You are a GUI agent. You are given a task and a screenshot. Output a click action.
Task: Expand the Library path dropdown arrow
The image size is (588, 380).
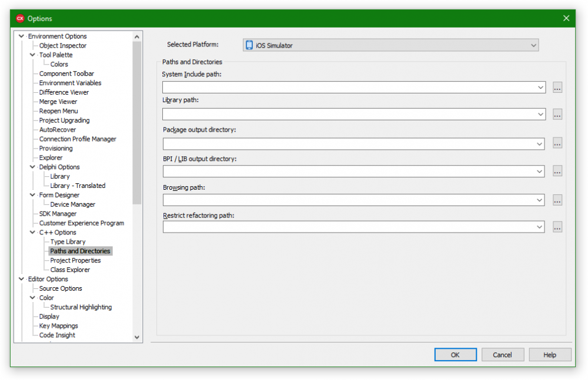pyautogui.click(x=540, y=115)
